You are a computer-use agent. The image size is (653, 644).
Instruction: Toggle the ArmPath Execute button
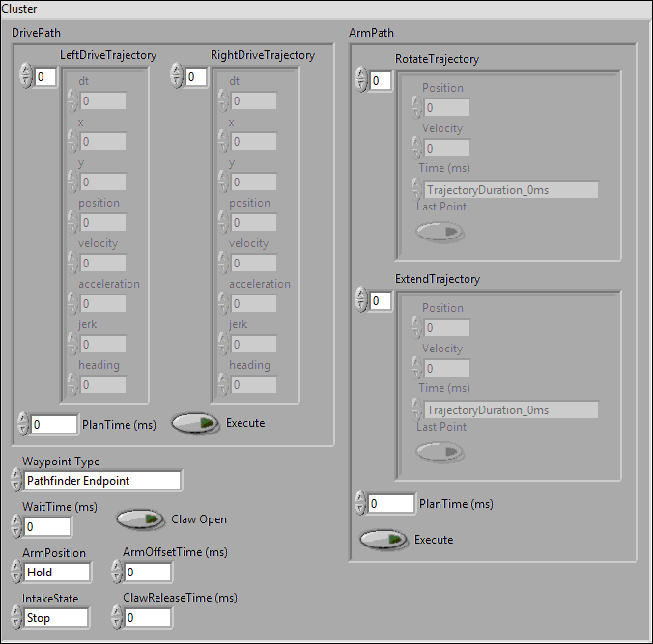click(x=383, y=540)
